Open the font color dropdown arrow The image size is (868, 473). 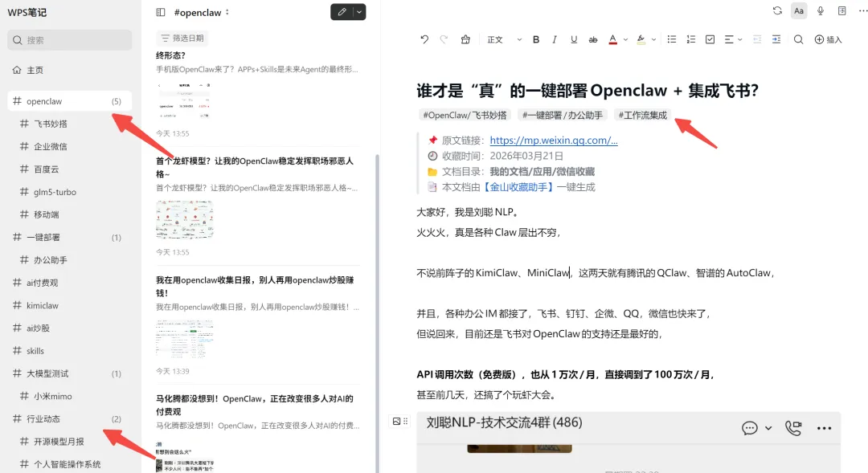tap(625, 40)
